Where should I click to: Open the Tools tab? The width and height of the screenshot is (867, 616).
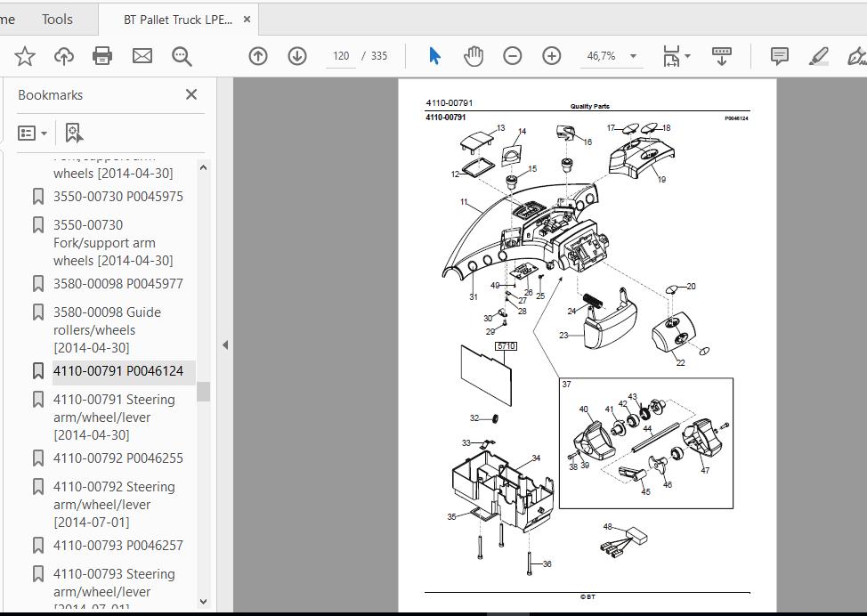point(57,19)
